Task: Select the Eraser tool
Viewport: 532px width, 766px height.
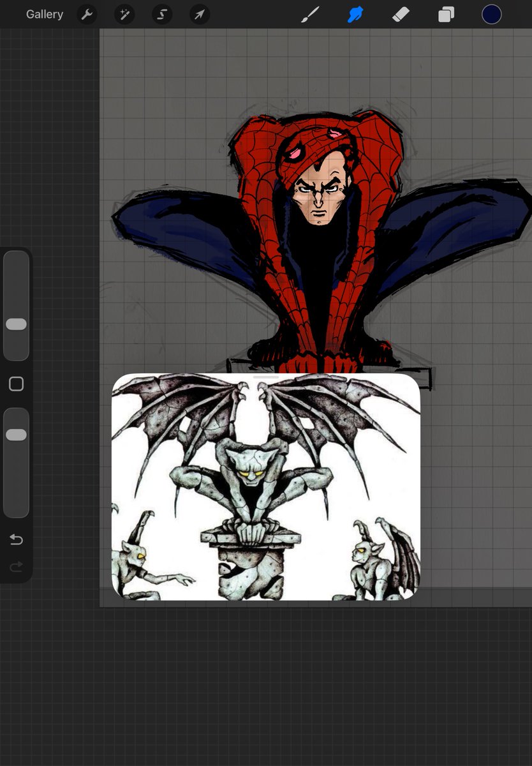Action: 401,14
